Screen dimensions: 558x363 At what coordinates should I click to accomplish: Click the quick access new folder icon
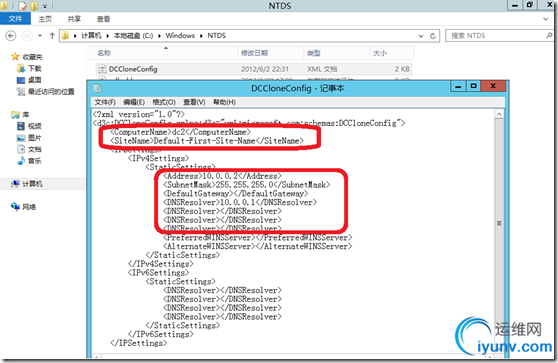coord(34,5)
